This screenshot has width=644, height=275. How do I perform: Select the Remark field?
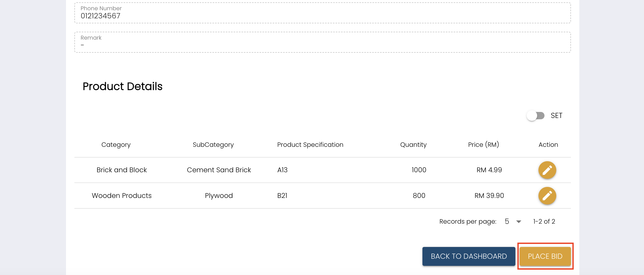coord(322,42)
